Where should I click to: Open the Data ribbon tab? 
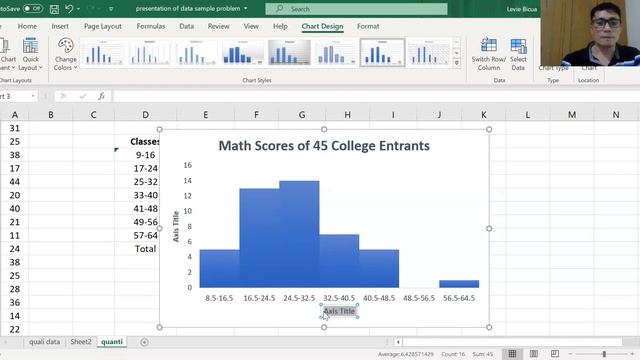tap(187, 26)
